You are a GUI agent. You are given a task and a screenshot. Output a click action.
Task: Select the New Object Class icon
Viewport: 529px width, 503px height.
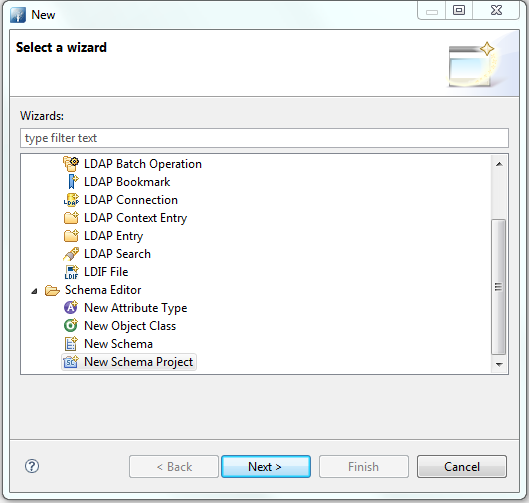71,326
